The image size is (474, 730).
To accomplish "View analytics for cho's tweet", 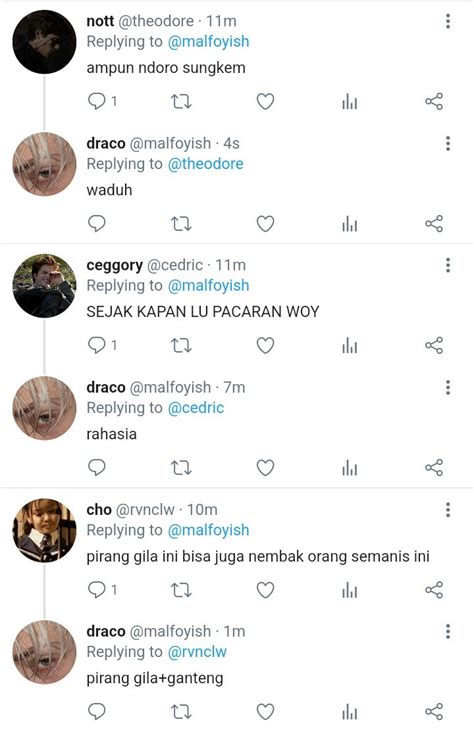I will tap(350, 590).
